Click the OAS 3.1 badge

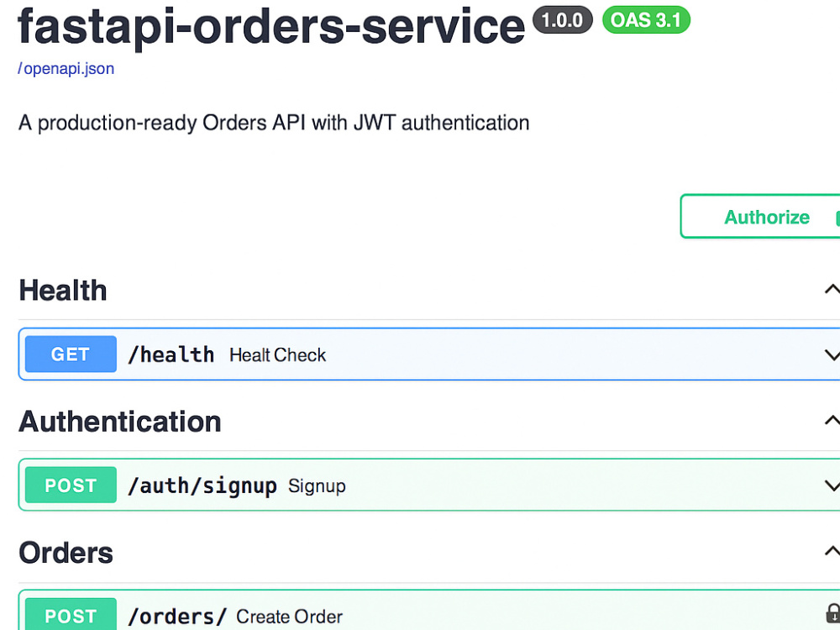pyautogui.click(x=646, y=20)
